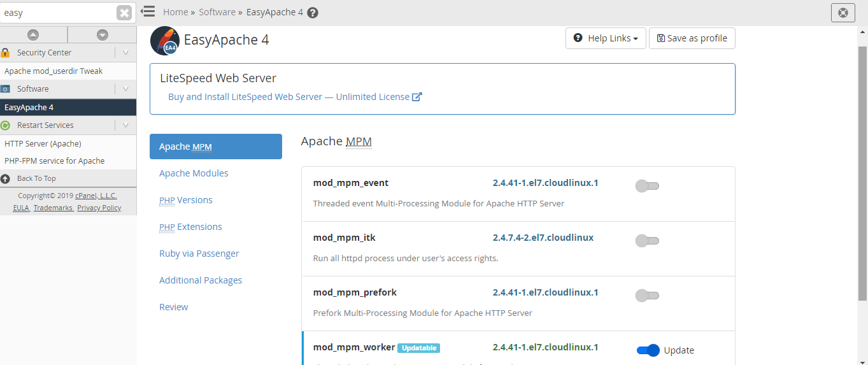
Task: Open the PHP Versions tab
Action: (x=186, y=200)
